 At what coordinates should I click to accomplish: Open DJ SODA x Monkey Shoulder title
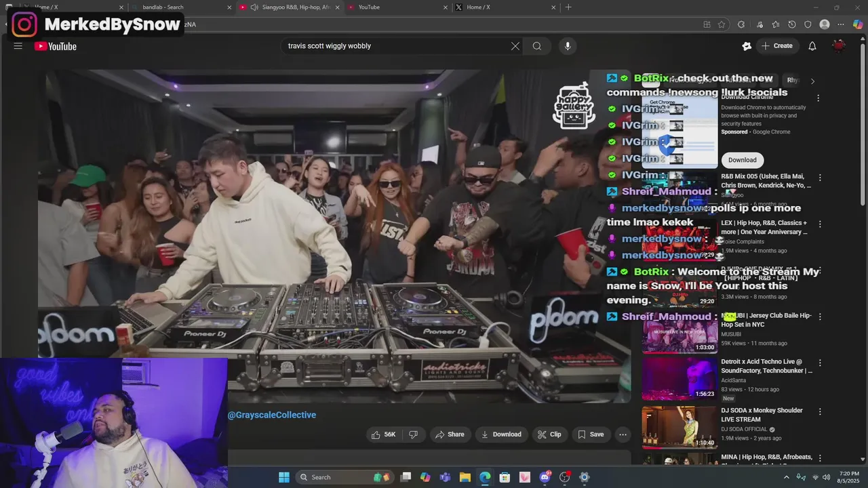click(762, 415)
